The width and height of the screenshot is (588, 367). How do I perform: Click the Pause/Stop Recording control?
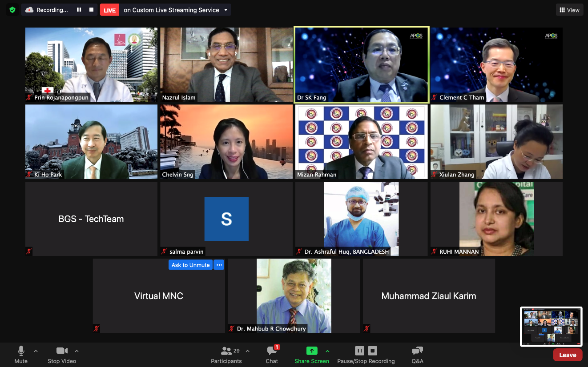(x=366, y=355)
